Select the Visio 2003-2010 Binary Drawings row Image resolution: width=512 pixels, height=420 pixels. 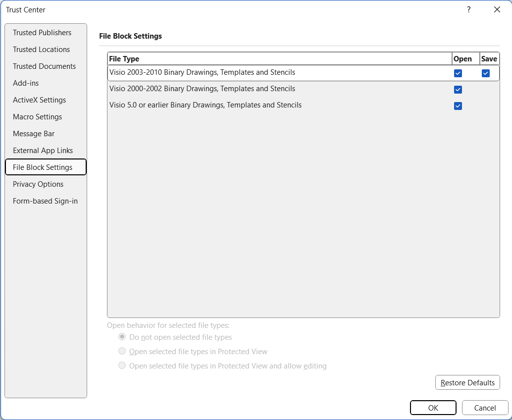click(304, 73)
